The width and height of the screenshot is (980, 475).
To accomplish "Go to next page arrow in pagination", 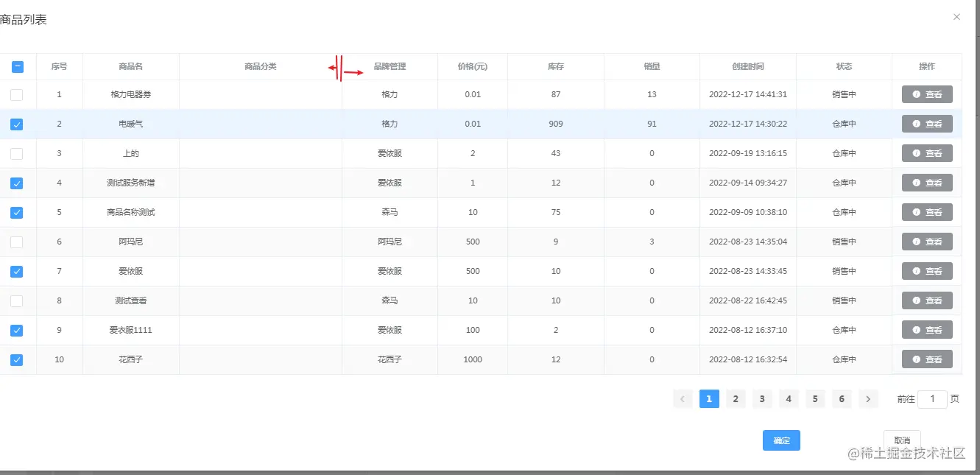I will [869, 399].
